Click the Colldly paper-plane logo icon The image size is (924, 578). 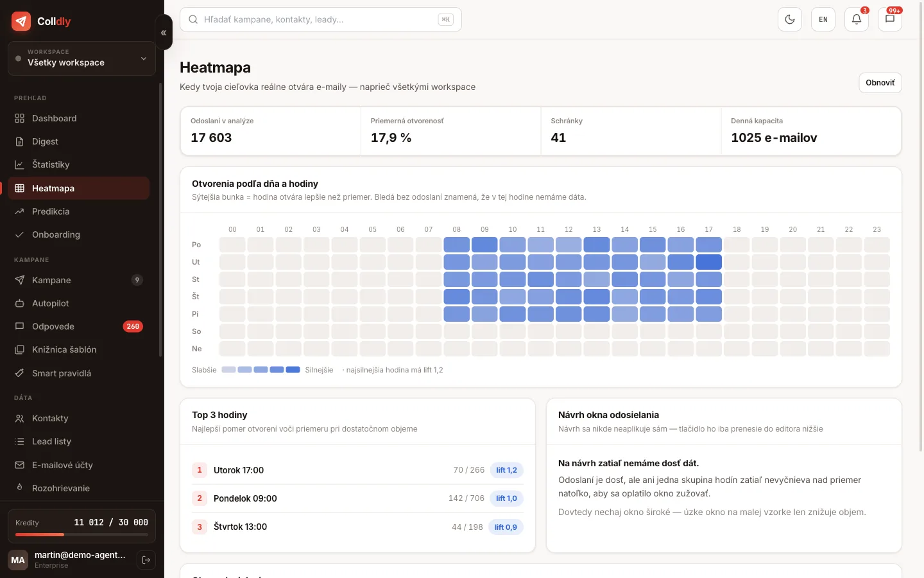(x=21, y=21)
